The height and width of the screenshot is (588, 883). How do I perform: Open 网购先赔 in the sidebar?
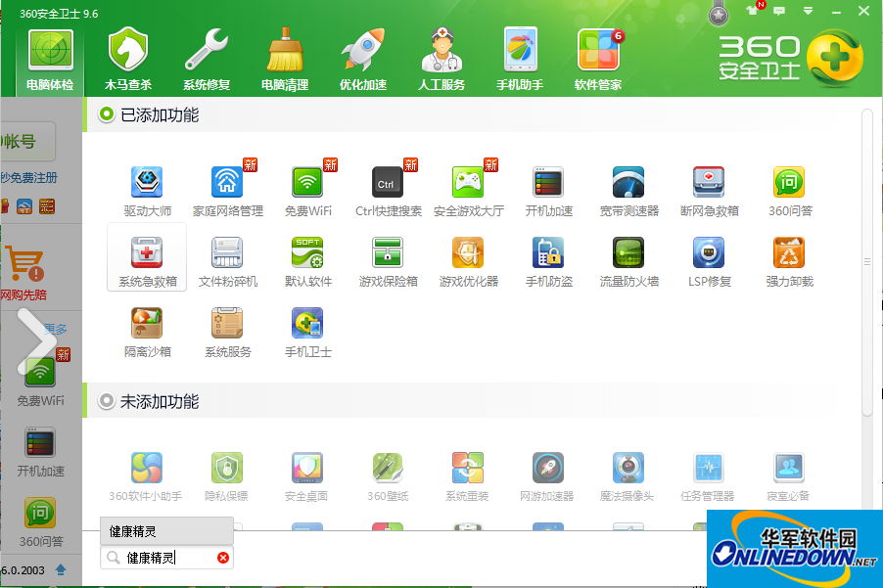point(24,273)
